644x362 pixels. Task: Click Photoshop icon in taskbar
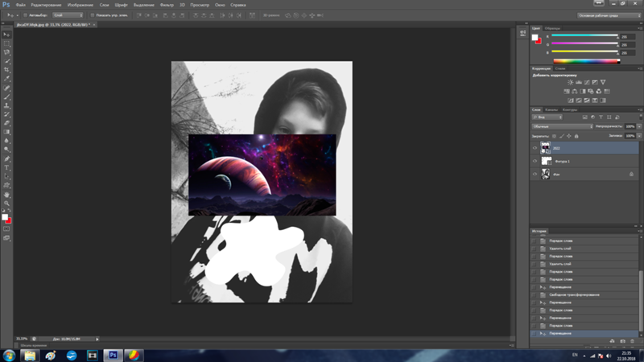click(113, 356)
